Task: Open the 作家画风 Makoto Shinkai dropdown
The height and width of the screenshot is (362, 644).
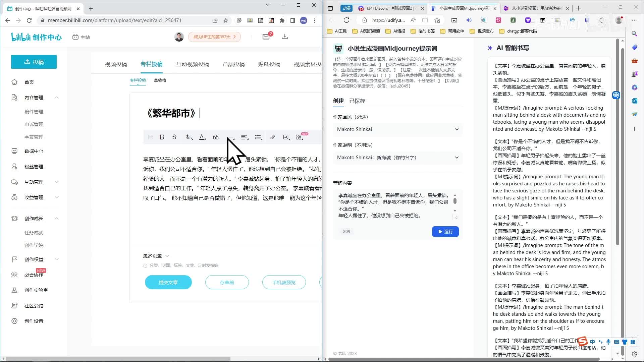Action: pyautogui.click(x=397, y=129)
